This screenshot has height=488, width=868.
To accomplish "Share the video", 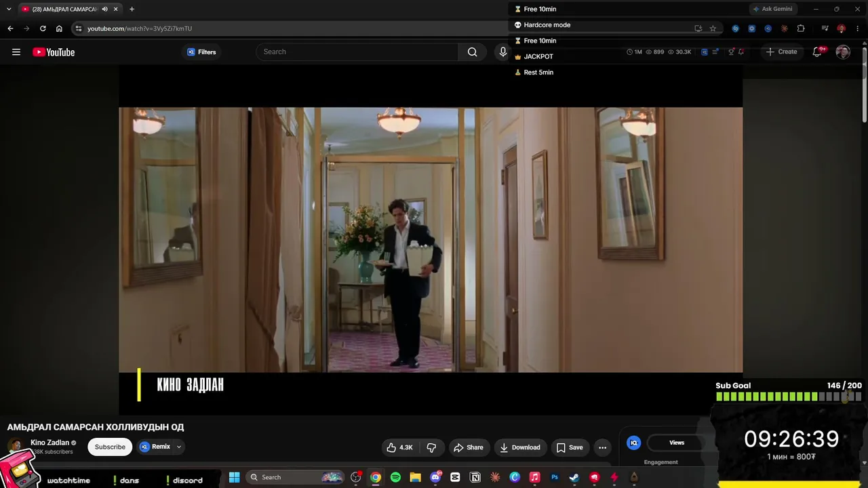I will click(x=469, y=447).
